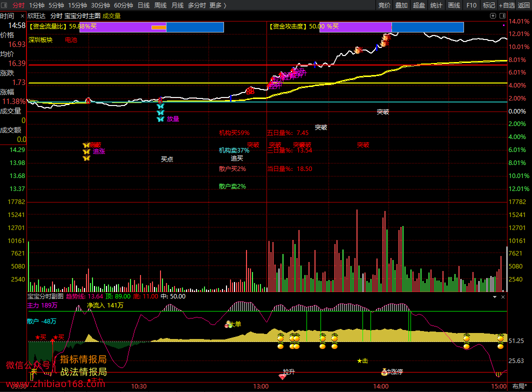532x392 pixels.
Task: Select the 宝宝分时主图 indicator label
Action: click(82, 16)
